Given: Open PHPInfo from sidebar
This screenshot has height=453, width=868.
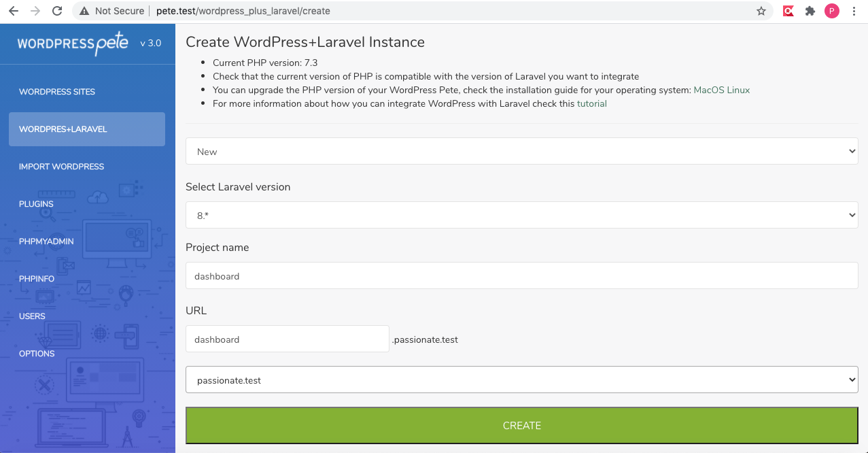Looking at the screenshot, I should pyautogui.click(x=37, y=279).
